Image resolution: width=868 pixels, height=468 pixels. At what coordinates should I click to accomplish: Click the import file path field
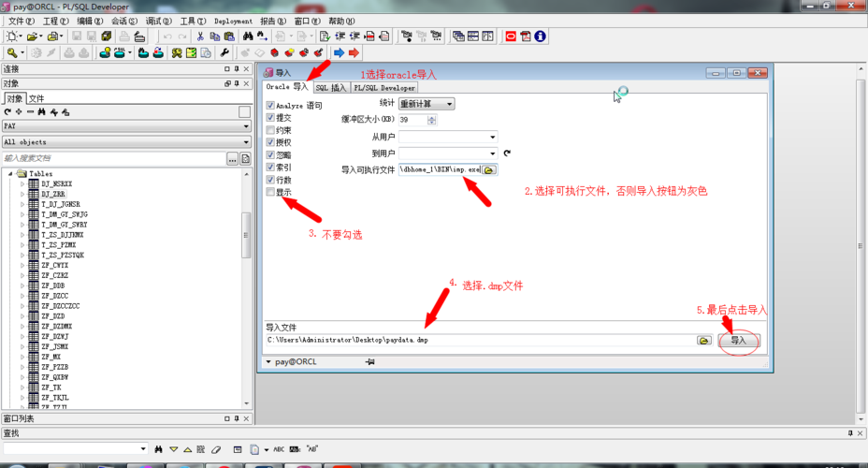tap(481, 340)
